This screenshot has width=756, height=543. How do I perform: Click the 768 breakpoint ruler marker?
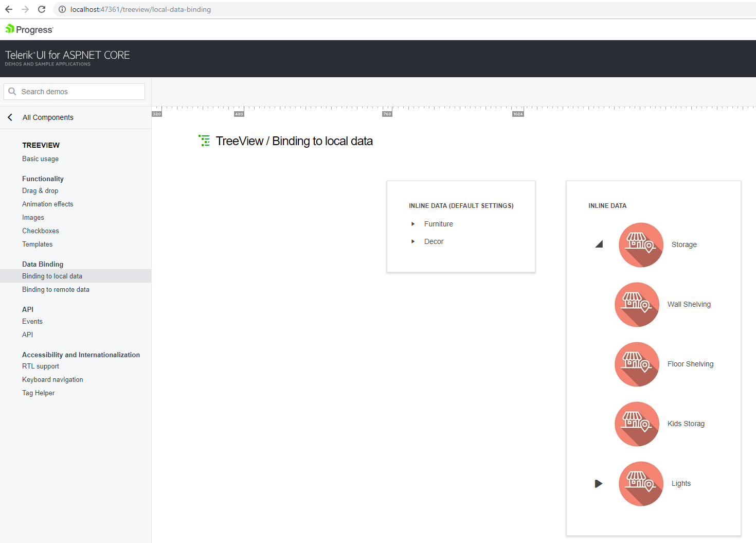coord(387,114)
